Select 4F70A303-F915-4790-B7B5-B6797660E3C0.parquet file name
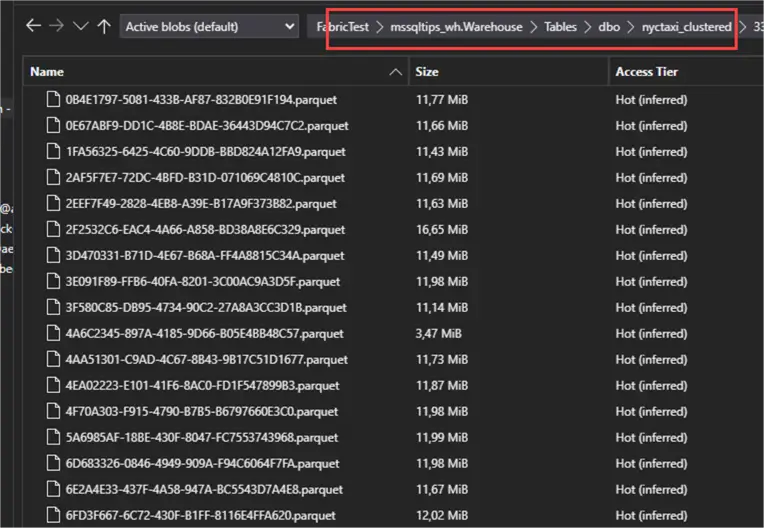764x528 pixels. (202, 412)
